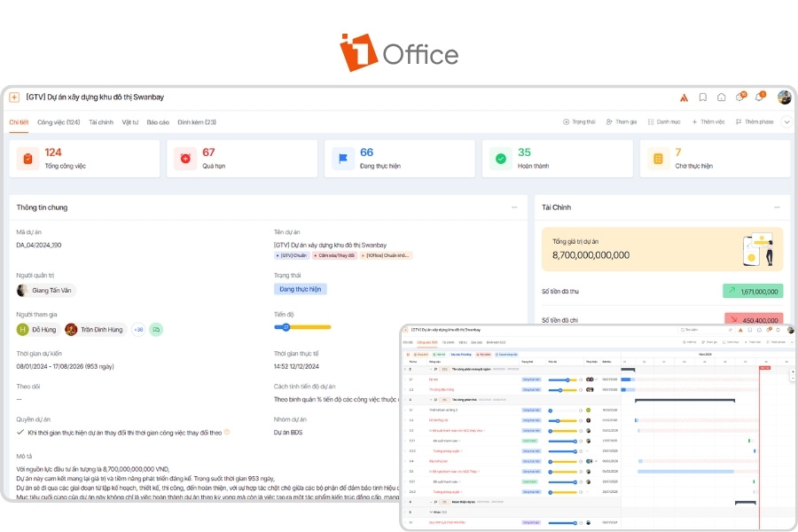Click the 450,400,000 spent amount
The height and width of the screenshot is (532, 798).
(761, 321)
